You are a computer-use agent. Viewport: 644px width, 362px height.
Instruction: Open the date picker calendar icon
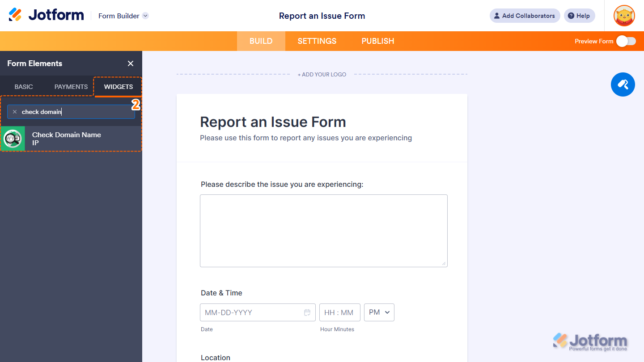[x=307, y=312]
